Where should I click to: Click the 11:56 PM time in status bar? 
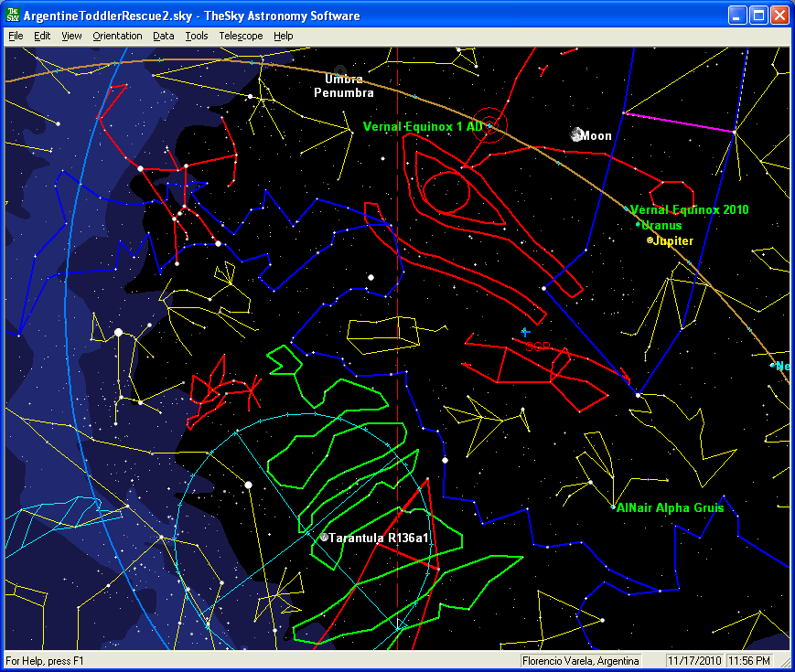tap(750, 660)
